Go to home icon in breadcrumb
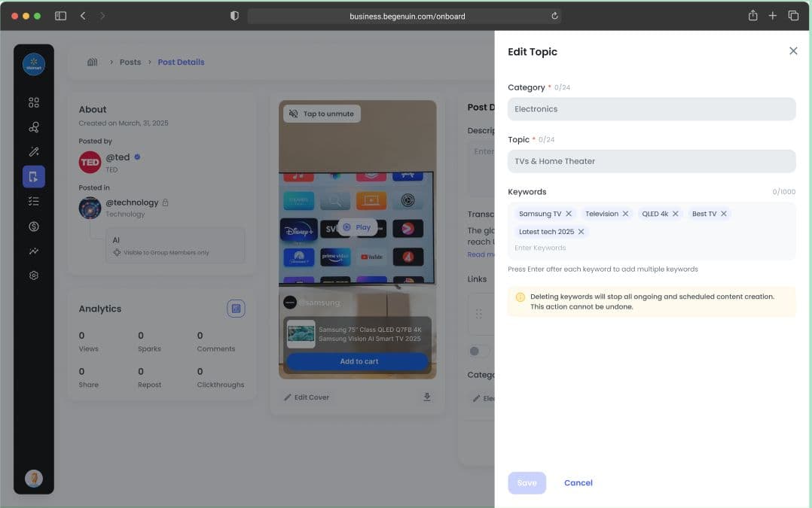This screenshot has width=812, height=508. (92, 62)
